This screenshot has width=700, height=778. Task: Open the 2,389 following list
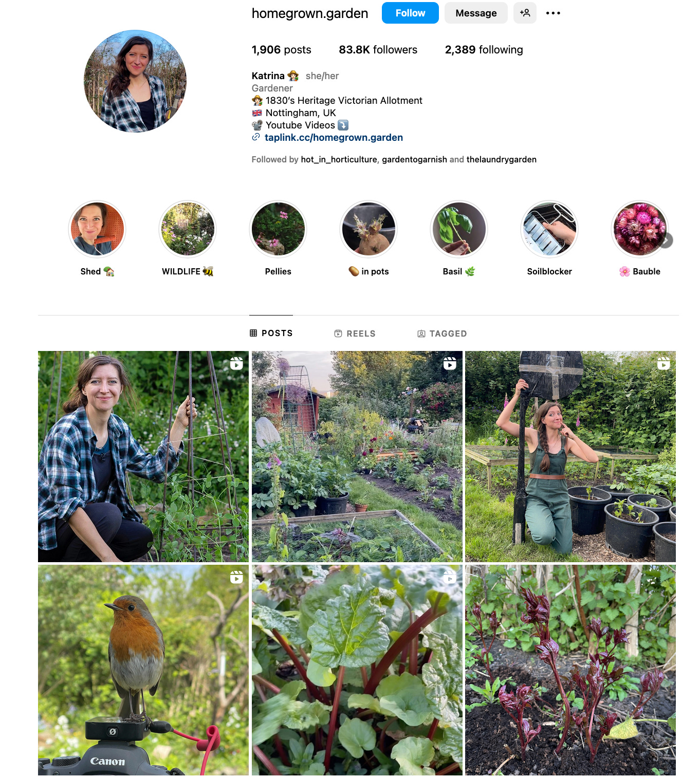[484, 50]
